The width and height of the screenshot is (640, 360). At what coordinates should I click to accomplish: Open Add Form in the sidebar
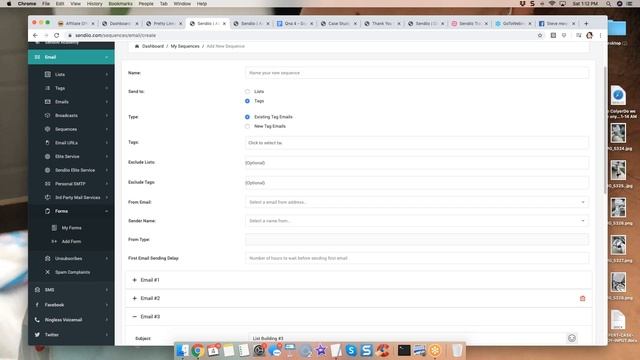coord(71,242)
